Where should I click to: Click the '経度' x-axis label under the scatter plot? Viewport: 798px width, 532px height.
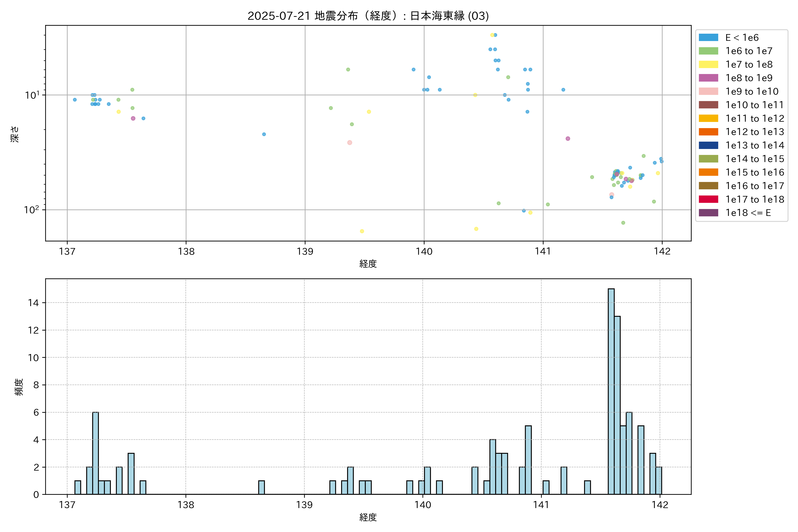(368, 264)
